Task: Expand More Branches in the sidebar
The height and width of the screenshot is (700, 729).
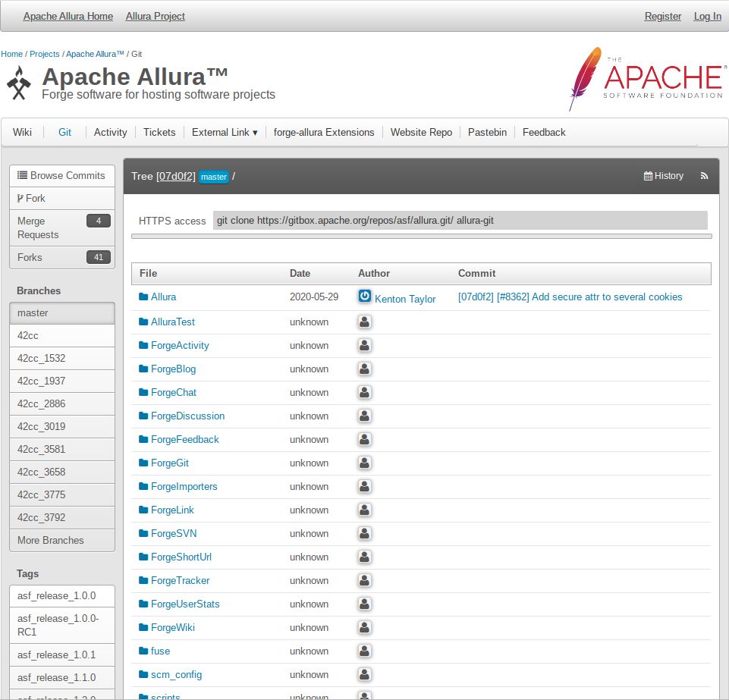Action: [50, 540]
